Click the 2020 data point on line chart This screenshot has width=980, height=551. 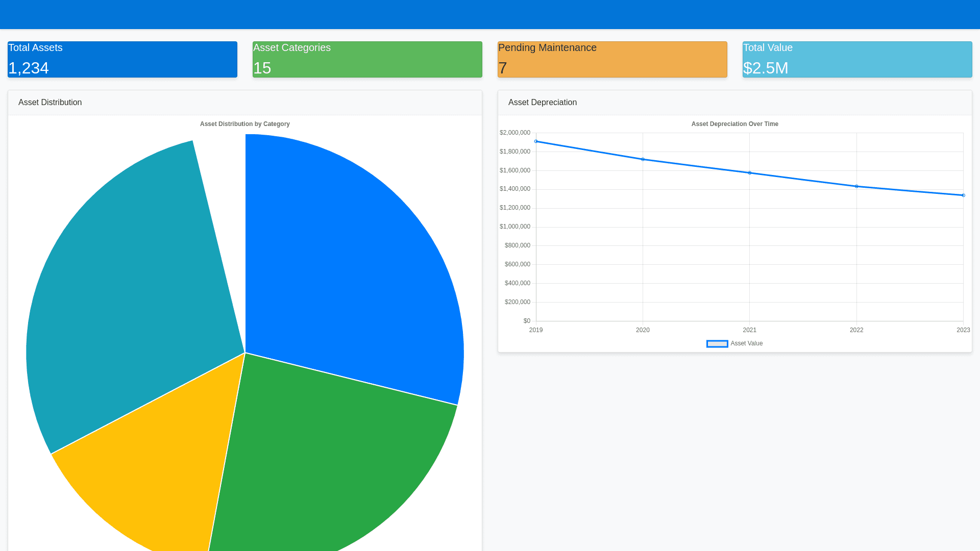(643, 159)
